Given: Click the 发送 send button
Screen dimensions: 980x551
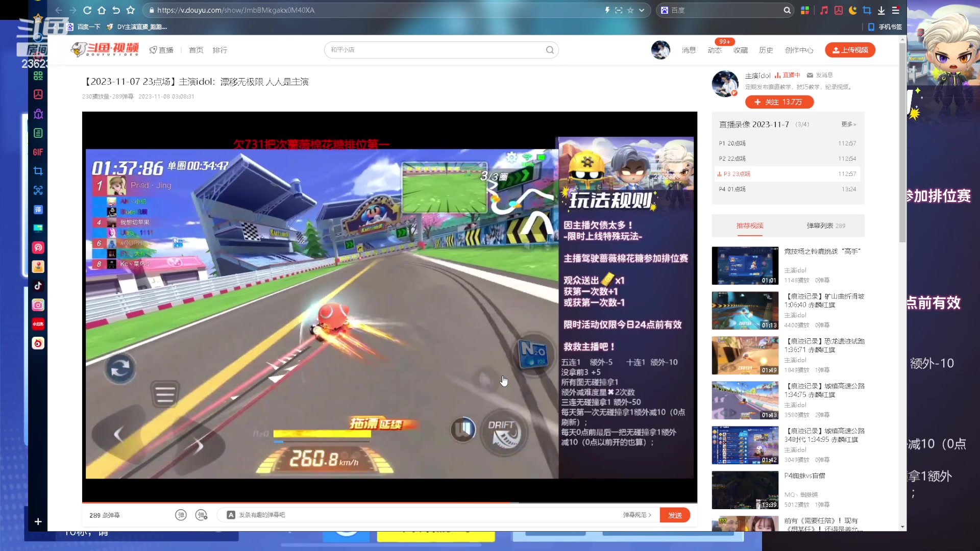Looking at the screenshot, I should (675, 515).
